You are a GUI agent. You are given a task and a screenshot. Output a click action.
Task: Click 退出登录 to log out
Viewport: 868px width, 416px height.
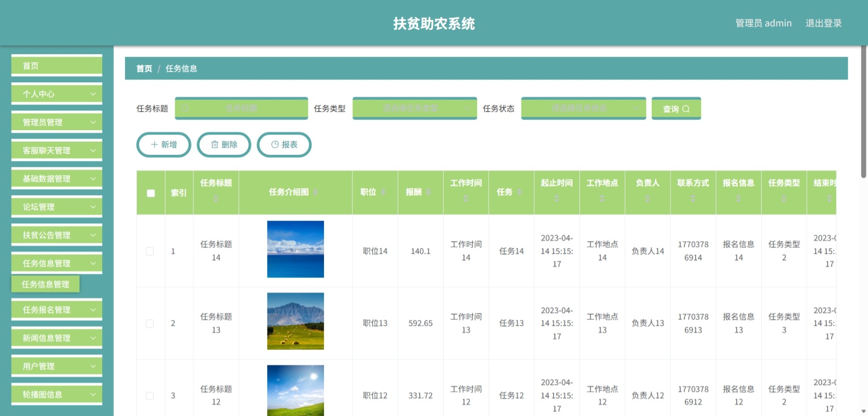coord(823,23)
